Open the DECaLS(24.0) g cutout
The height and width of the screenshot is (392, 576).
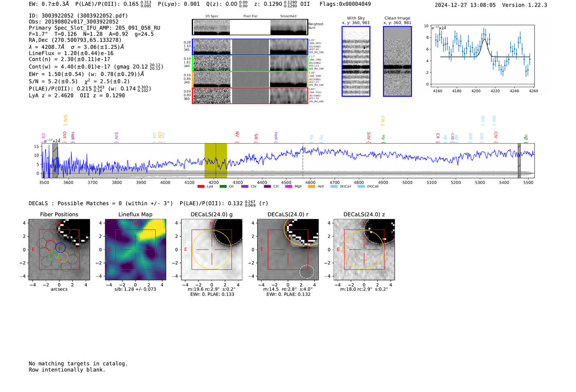coord(212,250)
